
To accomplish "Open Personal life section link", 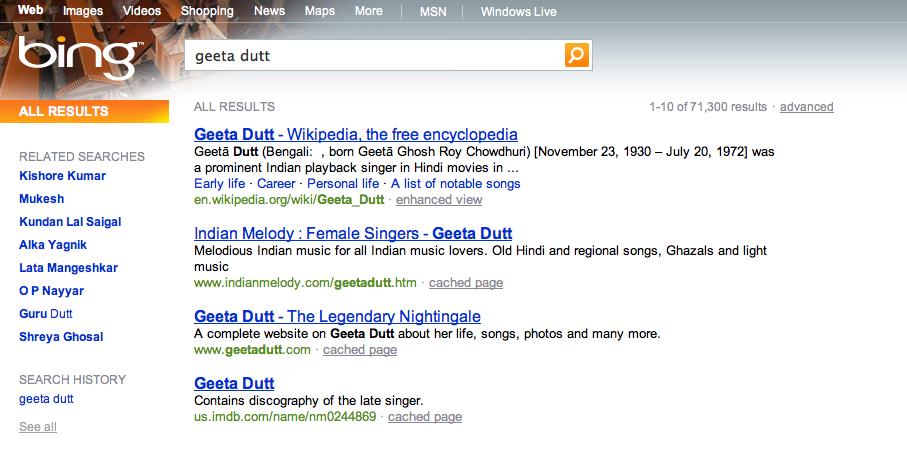I will tap(343, 183).
